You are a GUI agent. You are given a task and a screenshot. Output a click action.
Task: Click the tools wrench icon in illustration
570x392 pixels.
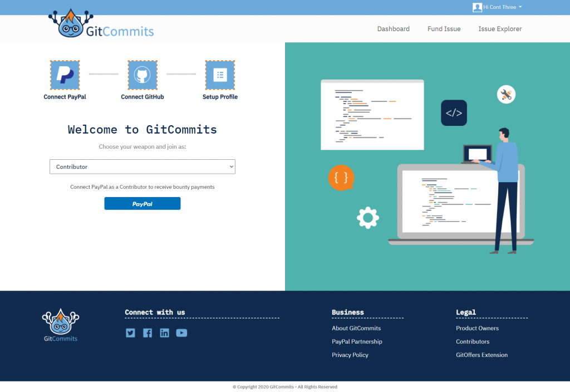(x=506, y=95)
